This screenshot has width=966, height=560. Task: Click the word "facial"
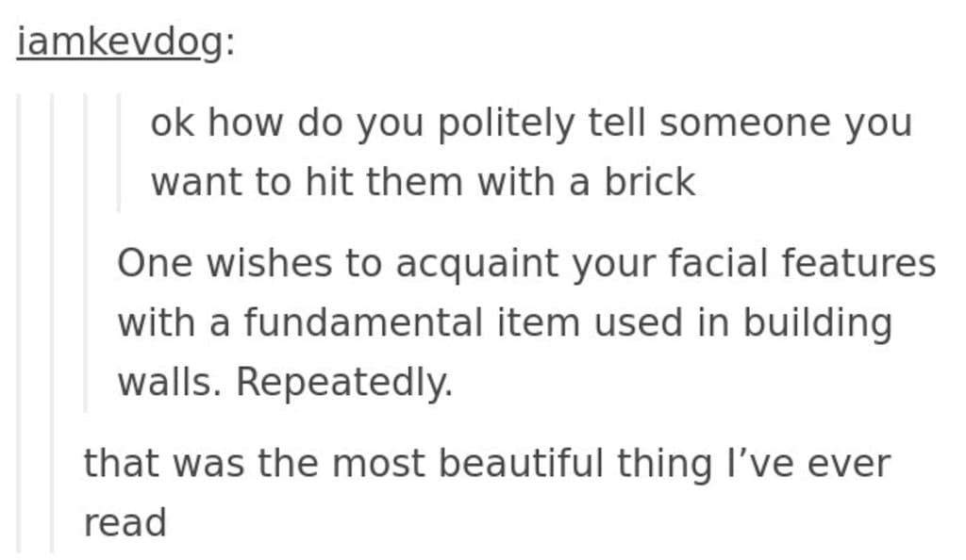click(x=718, y=263)
